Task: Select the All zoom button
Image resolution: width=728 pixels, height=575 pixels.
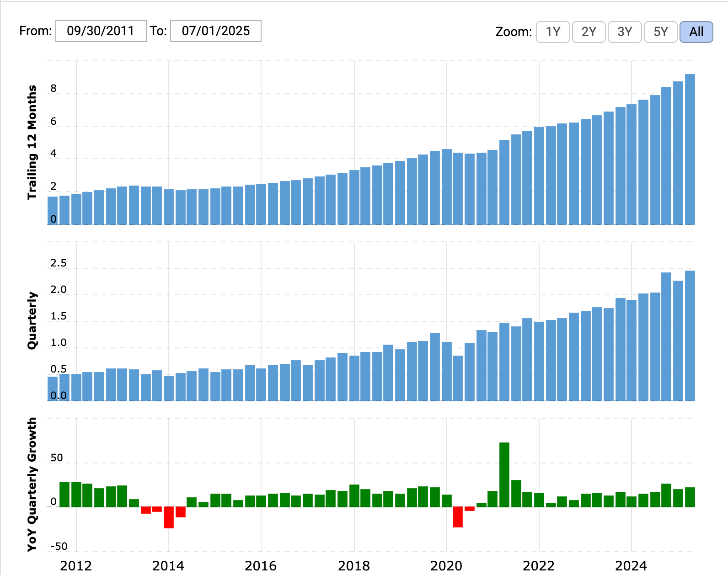Action: (696, 32)
